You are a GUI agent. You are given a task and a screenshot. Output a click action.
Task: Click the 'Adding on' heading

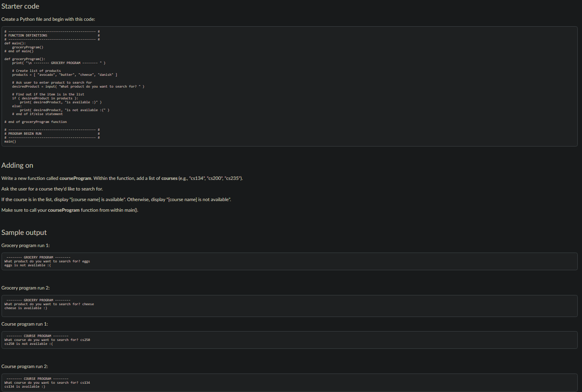coord(17,165)
